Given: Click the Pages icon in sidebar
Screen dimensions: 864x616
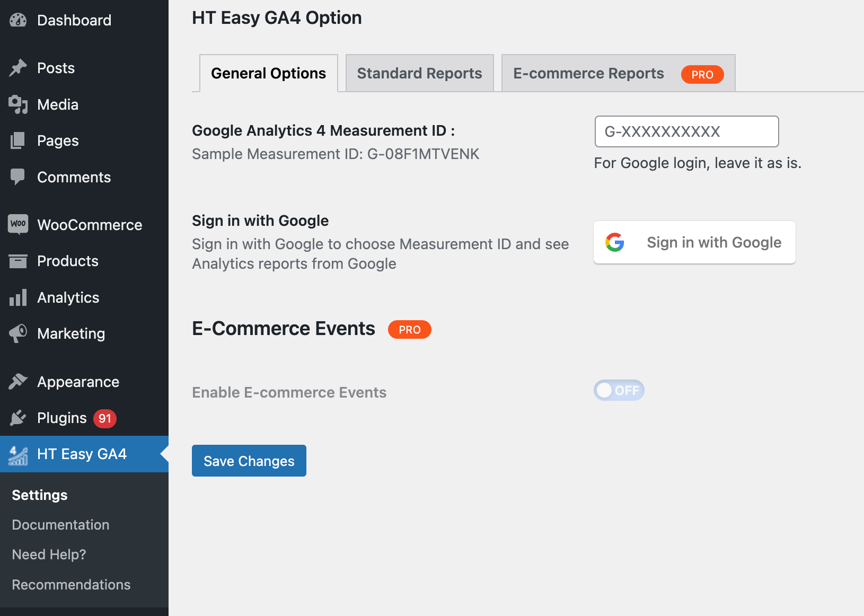Looking at the screenshot, I should click(18, 140).
